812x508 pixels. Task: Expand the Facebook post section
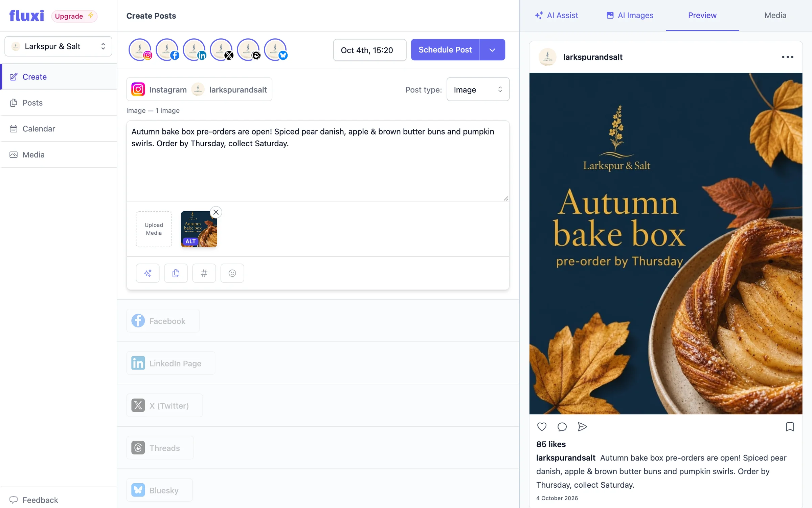coord(163,321)
